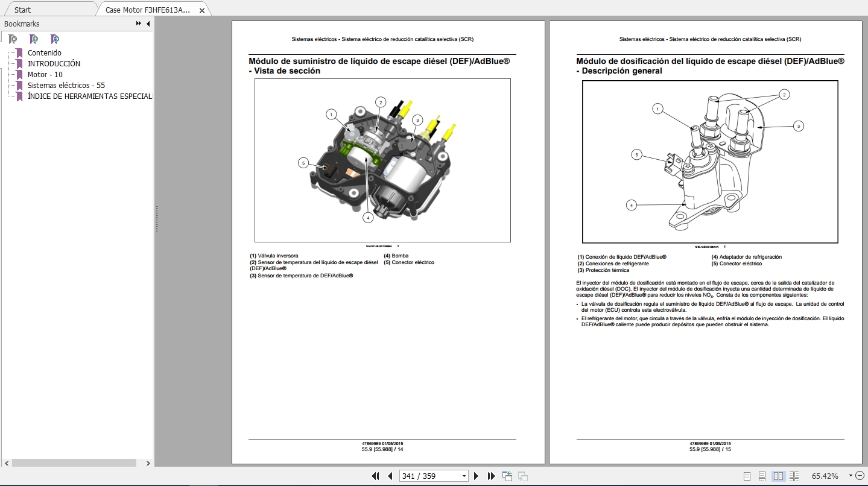The image size is (868, 486).
Task: Click the bookmark ribbon icon beside Motor - 10
Action: (20, 75)
